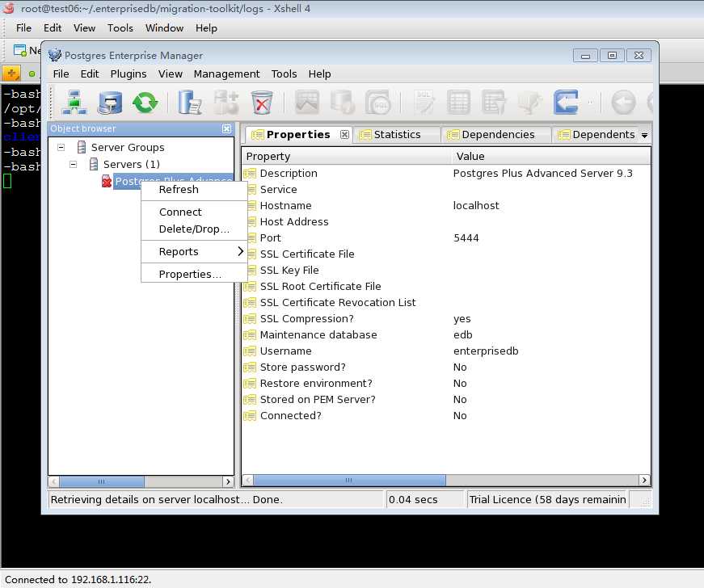Click the Xshell orange plus tab icon
The height and width of the screenshot is (588, 704).
point(11,73)
